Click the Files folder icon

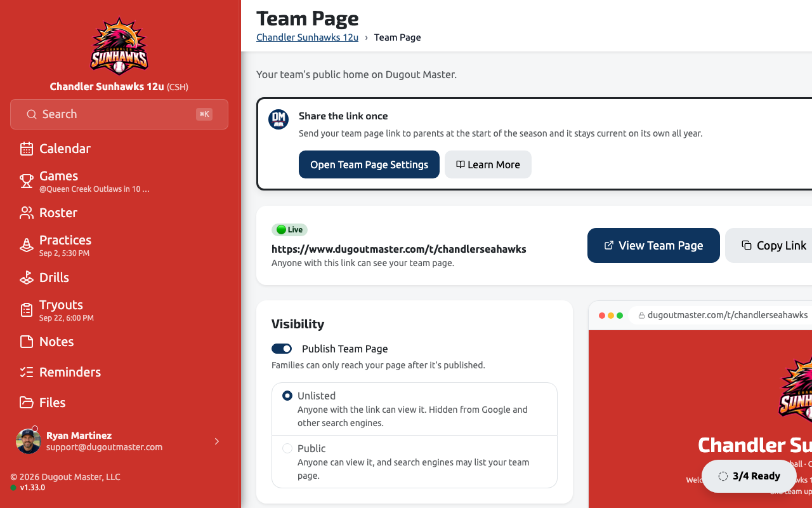[27, 403]
